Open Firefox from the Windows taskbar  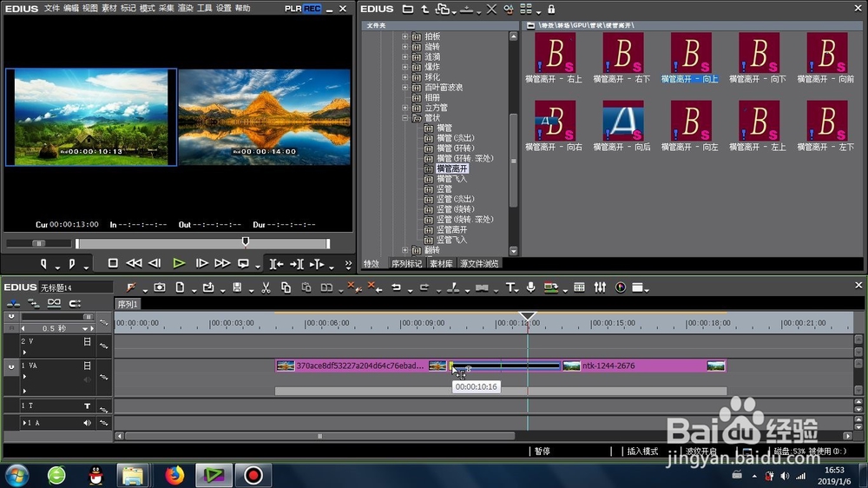174,475
